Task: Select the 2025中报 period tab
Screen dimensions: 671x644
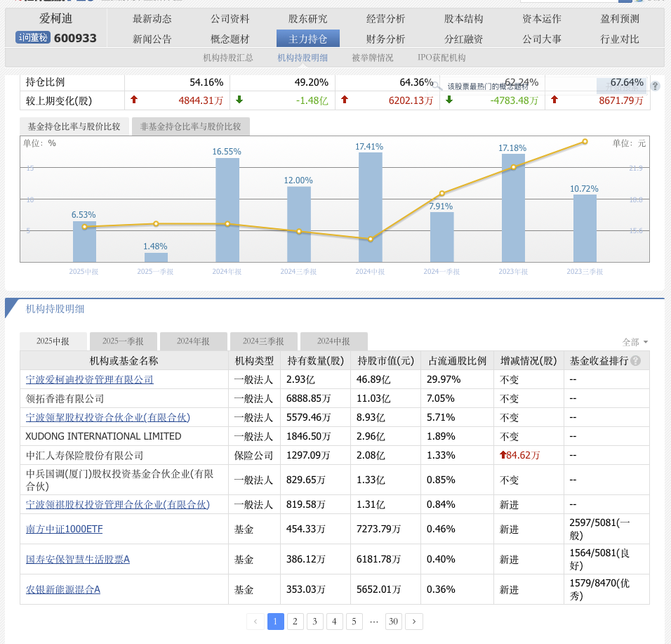Action: click(53, 341)
